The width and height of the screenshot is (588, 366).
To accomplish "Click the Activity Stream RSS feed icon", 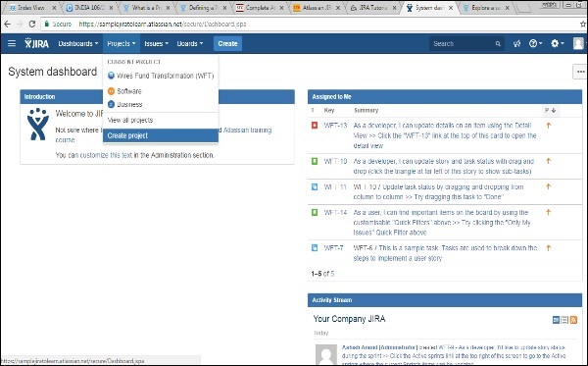I will click(x=573, y=320).
